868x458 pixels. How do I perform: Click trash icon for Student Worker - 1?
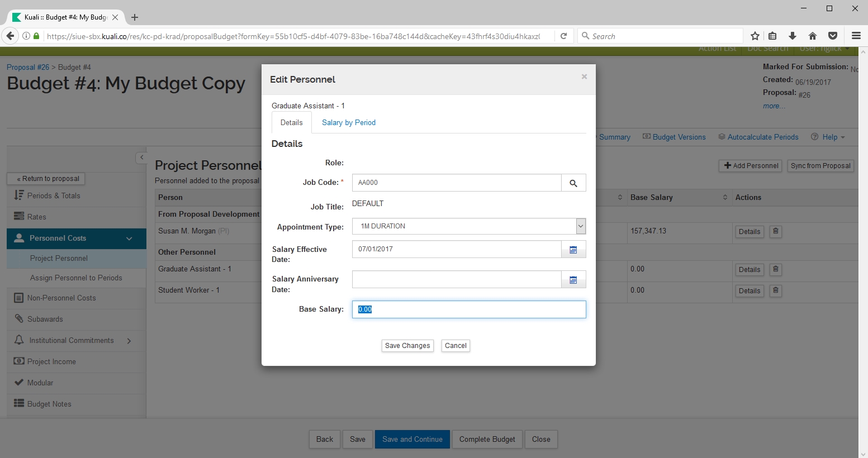[x=775, y=290]
